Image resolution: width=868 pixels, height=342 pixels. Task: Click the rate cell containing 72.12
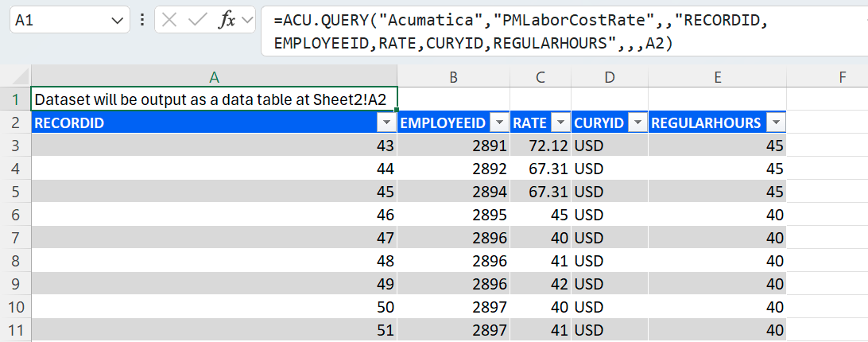click(x=540, y=146)
